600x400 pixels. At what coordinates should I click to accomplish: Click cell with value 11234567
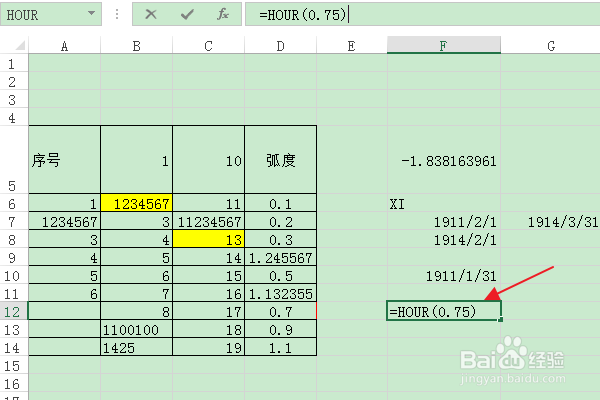pyautogui.click(x=208, y=221)
